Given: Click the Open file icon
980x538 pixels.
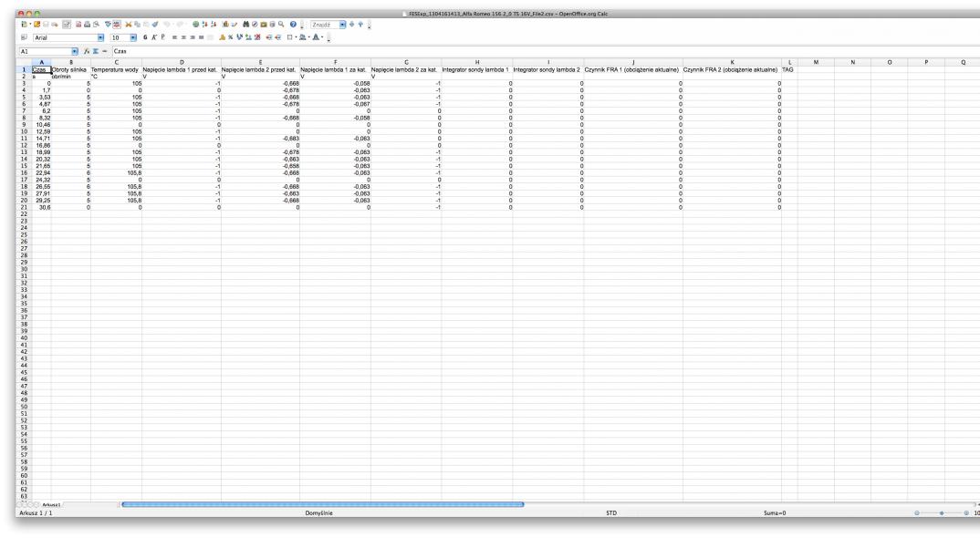Looking at the screenshot, I should point(36,25).
